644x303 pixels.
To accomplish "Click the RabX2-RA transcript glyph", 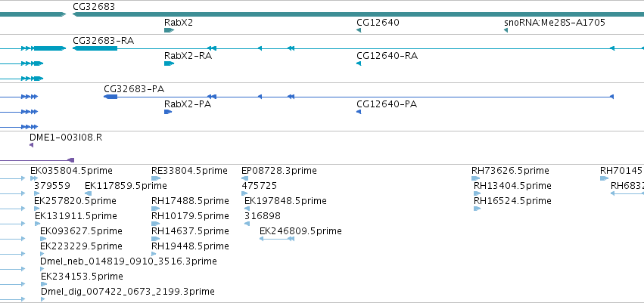I will 170,63.
